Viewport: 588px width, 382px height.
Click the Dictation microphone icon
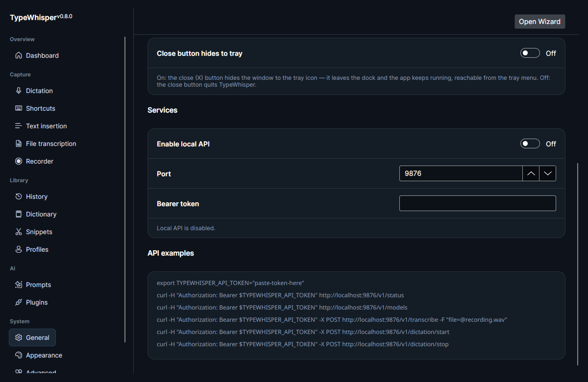19,91
